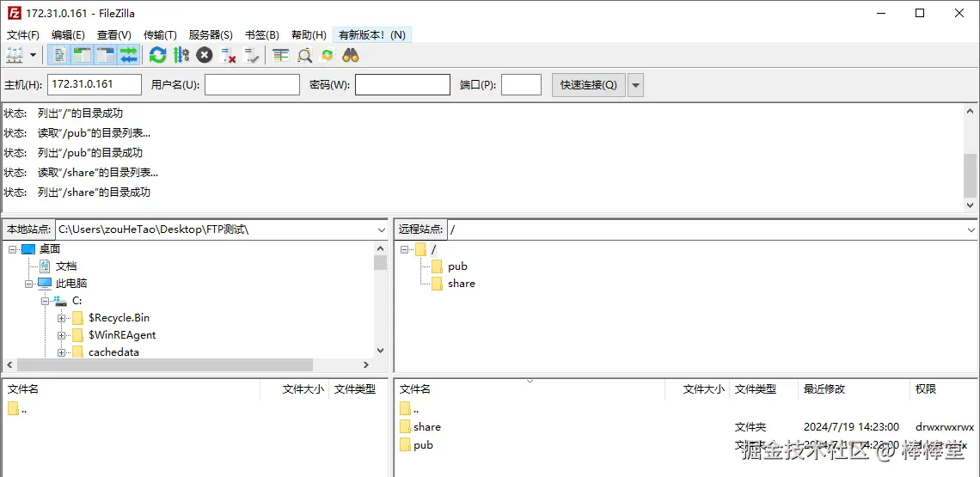The image size is (980, 477).
Task: Open the Site Manager icon
Action: pos(14,56)
